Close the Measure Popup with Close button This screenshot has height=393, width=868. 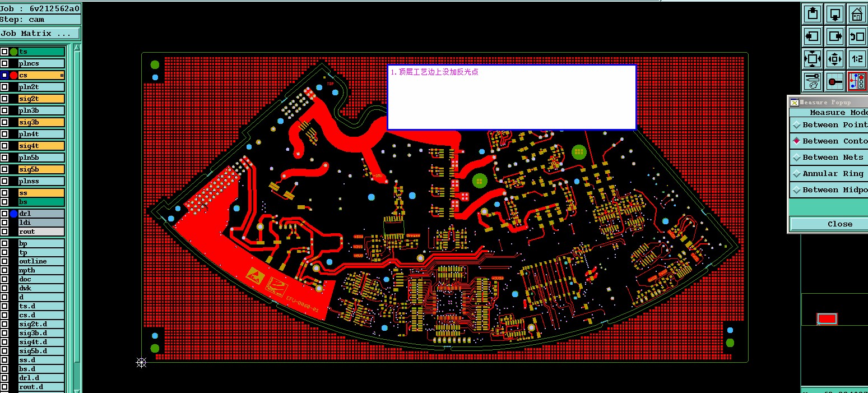tap(829, 224)
